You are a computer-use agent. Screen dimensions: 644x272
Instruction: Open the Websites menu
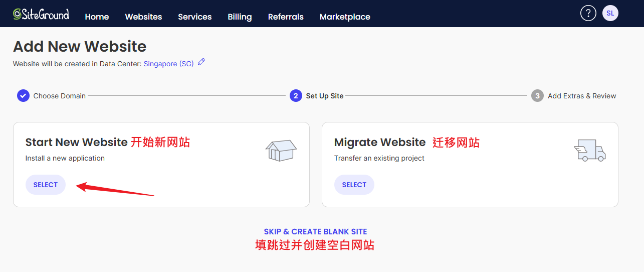click(143, 17)
